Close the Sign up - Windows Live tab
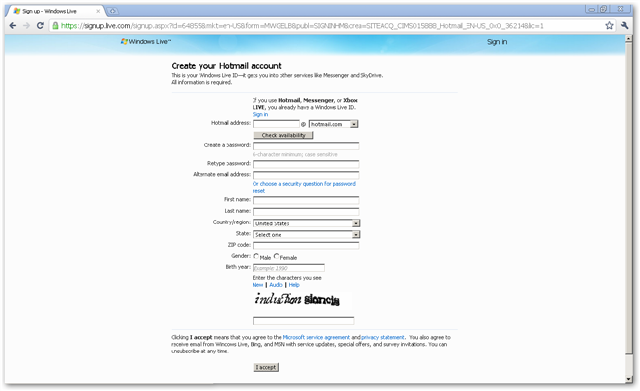The width and height of the screenshot is (640, 391). point(98,11)
